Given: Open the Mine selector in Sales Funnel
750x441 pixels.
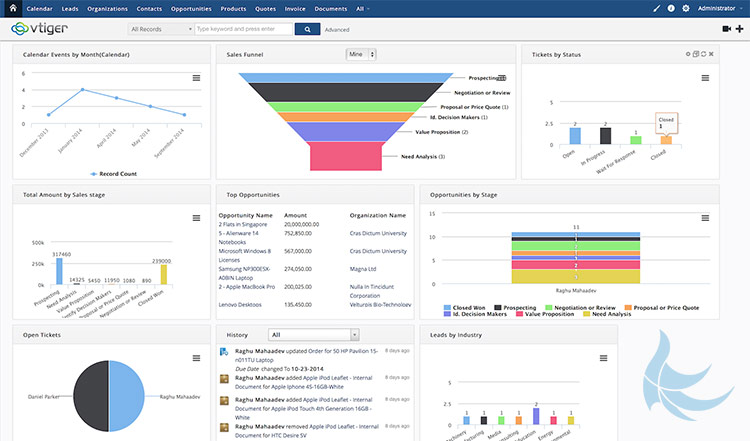Looking at the screenshot, I should 361,55.
